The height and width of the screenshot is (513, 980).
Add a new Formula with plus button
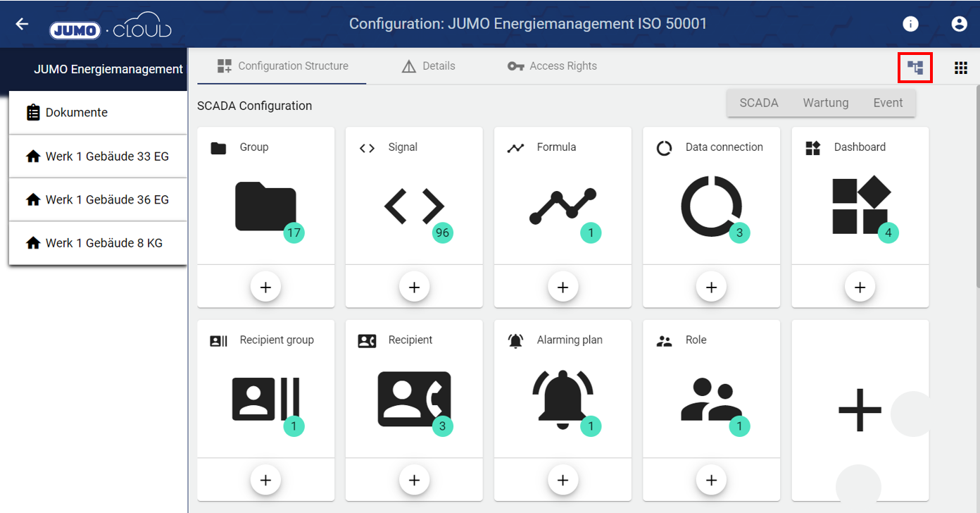[563, 287]
